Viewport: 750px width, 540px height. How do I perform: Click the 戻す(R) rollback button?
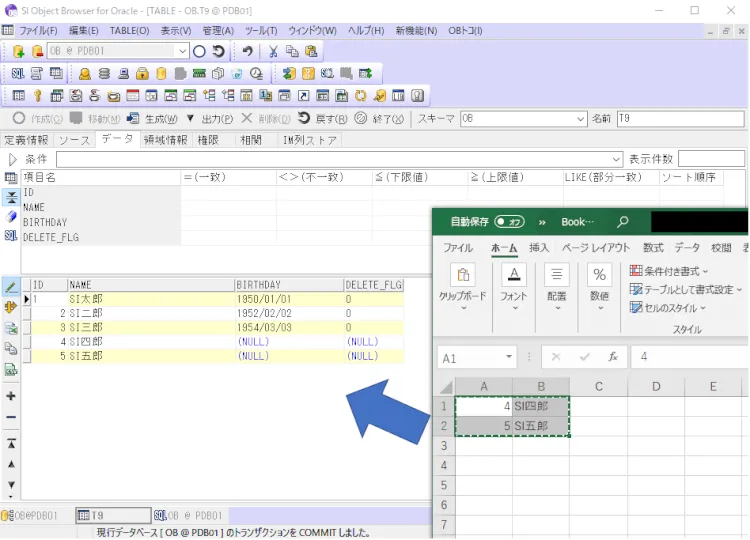(322, 119)
